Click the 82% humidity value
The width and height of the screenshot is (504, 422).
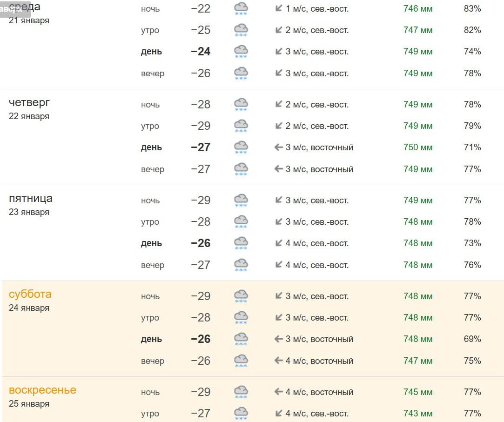pos(472,30)
